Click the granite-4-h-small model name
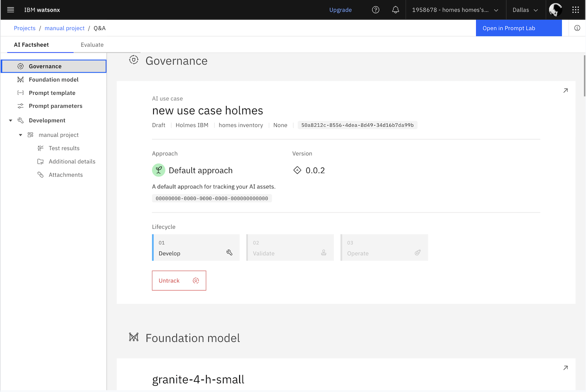Image resolution: width=586 pixels, height=392 pixels. pos(198,380)
